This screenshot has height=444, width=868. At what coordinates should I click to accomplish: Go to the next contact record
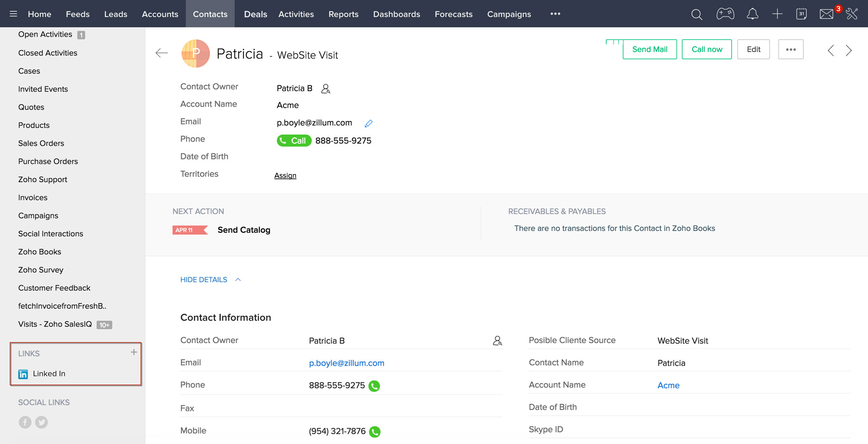[x=849, y=50]
